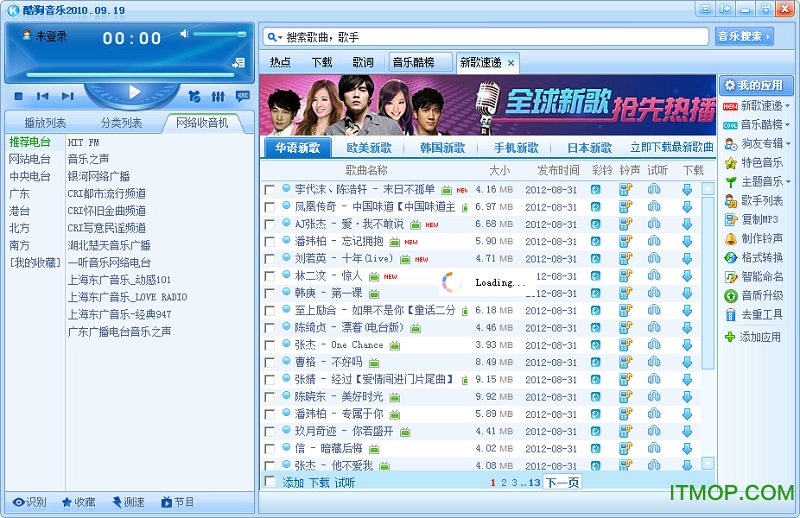Check the select-all box beside 添加

pos(270,481)
